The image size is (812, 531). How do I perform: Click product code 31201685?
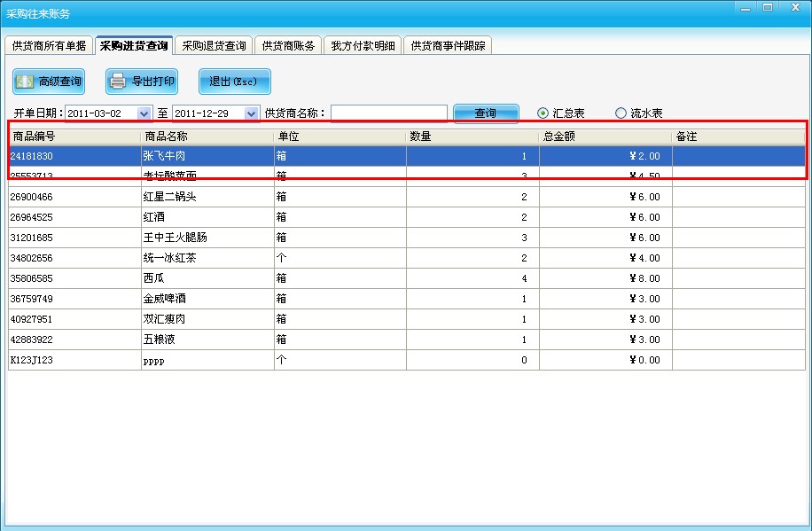(32, 238)
